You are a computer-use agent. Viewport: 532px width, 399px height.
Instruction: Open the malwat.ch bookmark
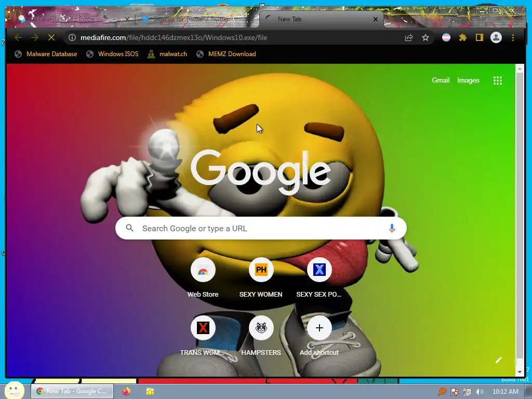coord(167,54)
